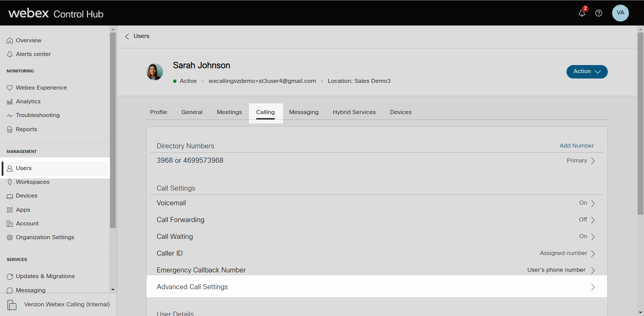The height and width of the screenshot is (316, 644).
Task: Click the main page vertical scrollbar
Action: 640,123
